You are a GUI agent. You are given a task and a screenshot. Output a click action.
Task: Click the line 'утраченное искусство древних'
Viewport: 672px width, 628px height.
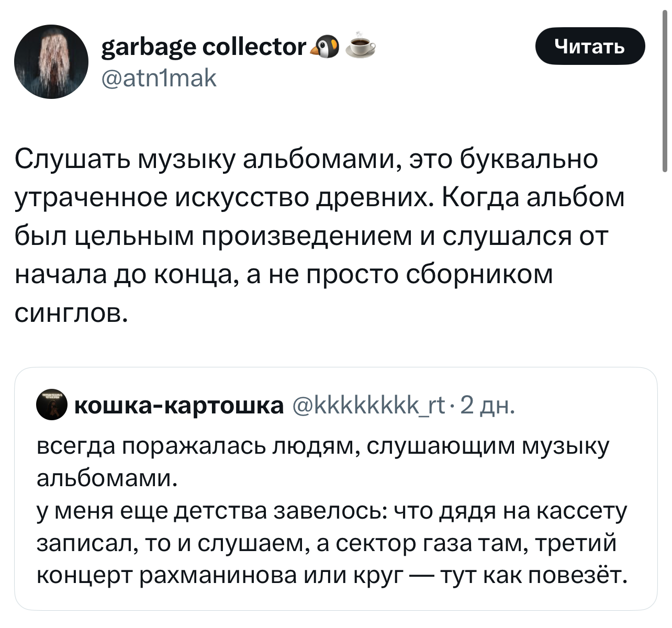click(319, 197)
